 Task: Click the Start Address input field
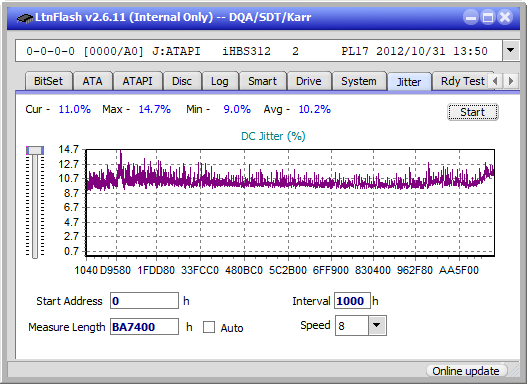[x=144, y=301]
